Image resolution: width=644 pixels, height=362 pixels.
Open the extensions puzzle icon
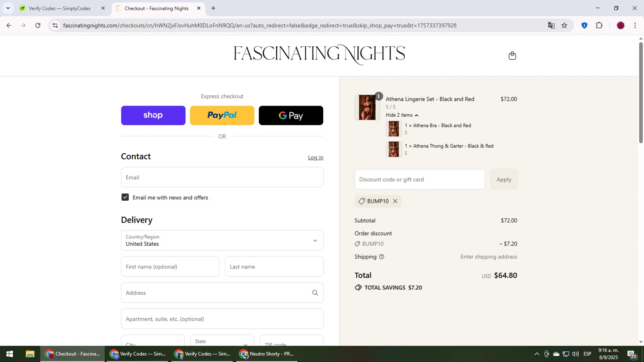click(599, 25)
